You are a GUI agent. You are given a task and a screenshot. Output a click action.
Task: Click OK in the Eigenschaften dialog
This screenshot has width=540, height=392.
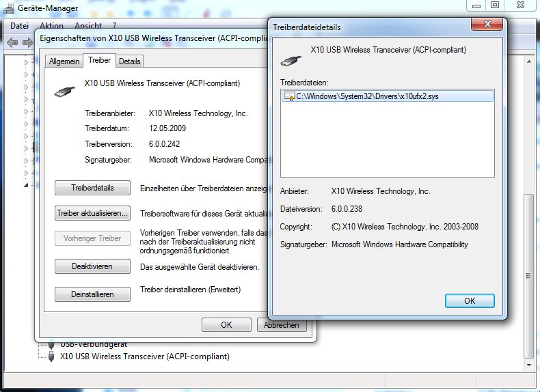coord(226,325)
